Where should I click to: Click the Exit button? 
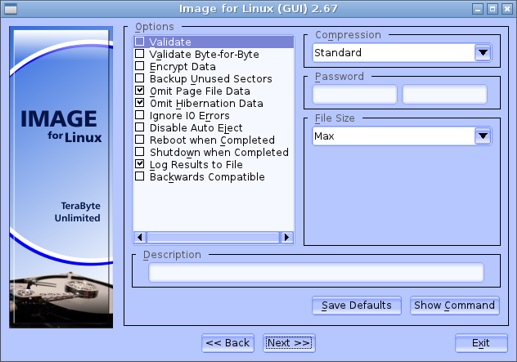pos(481,343)
